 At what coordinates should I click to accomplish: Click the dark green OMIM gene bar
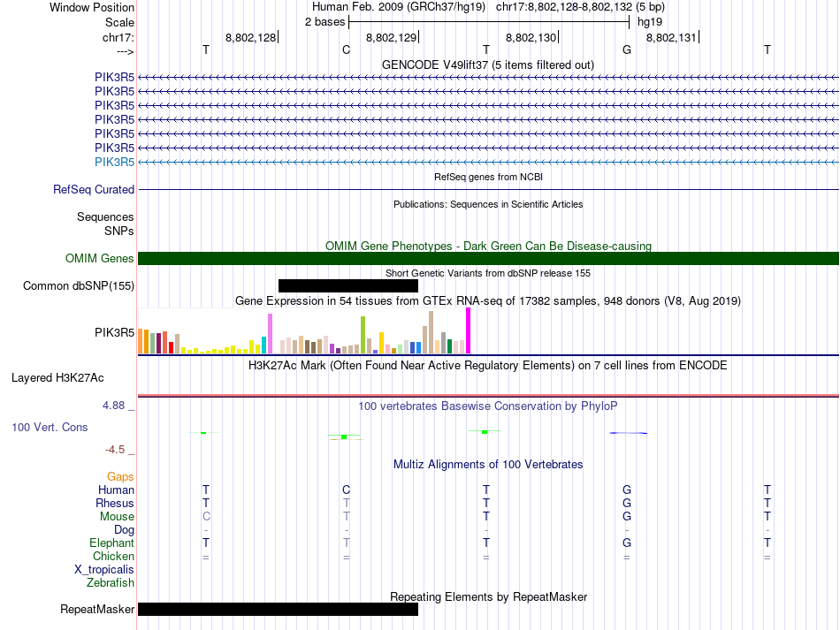coord(488,259)
